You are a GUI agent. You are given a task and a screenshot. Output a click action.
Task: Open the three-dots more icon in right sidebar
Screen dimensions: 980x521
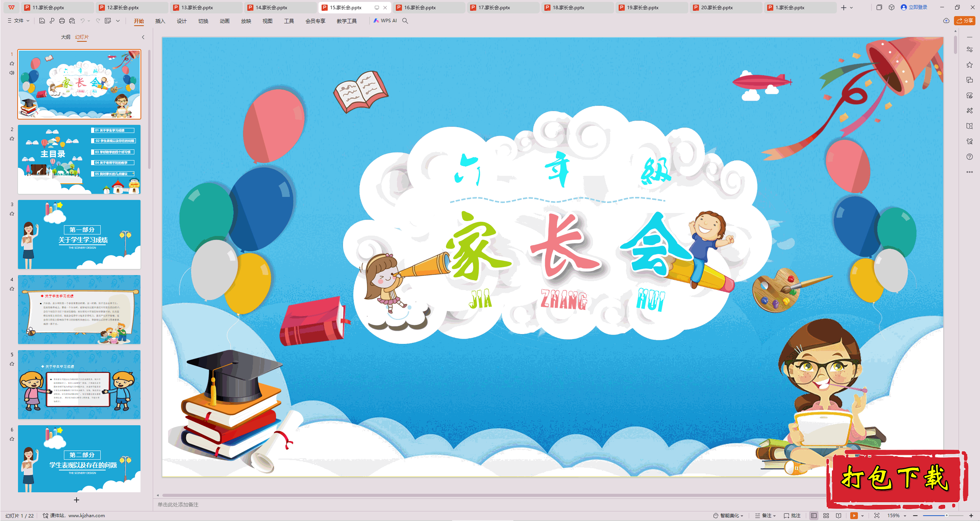(970, 172)
